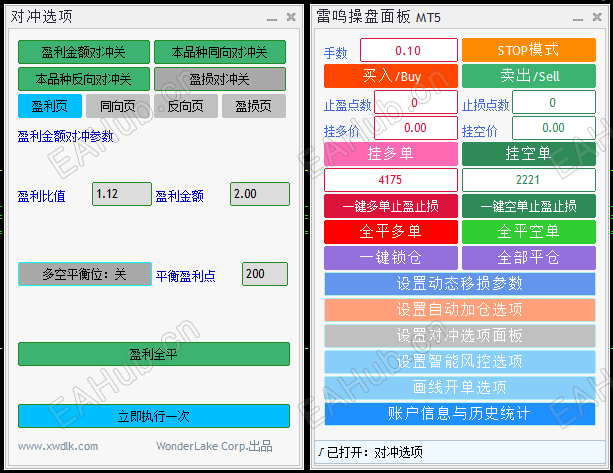Switch to the 同向页 tab
Viewport: 613px width, 473px height.
pos(118,106)
